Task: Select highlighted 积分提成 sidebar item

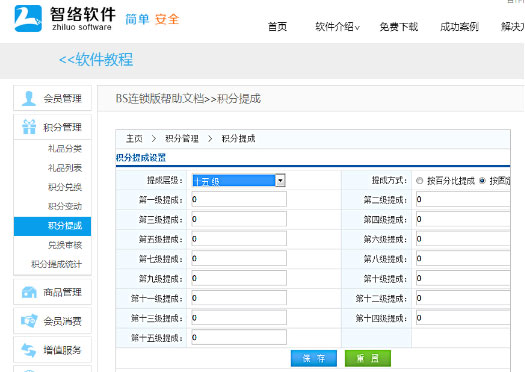Action: click(53, 226)
